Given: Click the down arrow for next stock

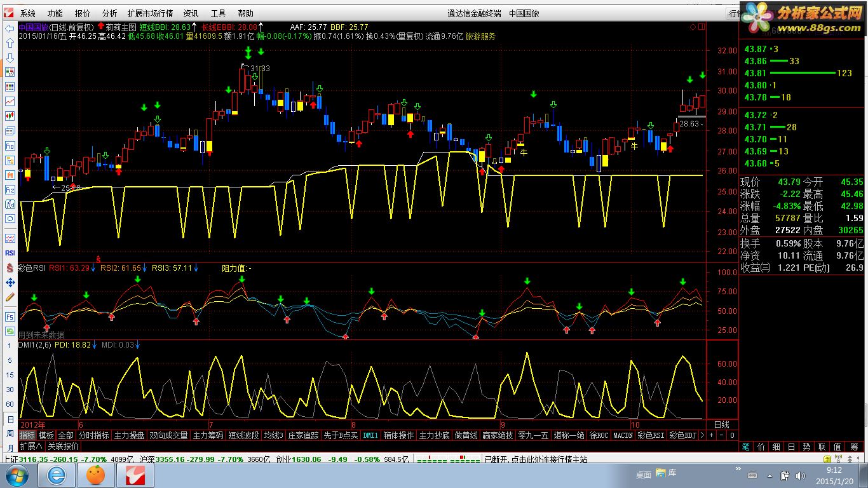Looking at the screenshot, I should click(10, 57).
